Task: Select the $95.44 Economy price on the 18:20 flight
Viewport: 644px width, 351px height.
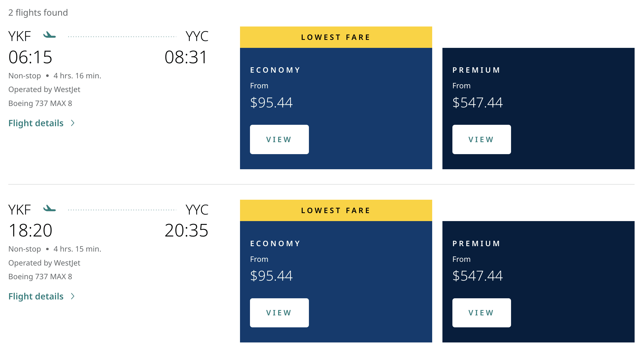Action: click(x=271, y=276)
